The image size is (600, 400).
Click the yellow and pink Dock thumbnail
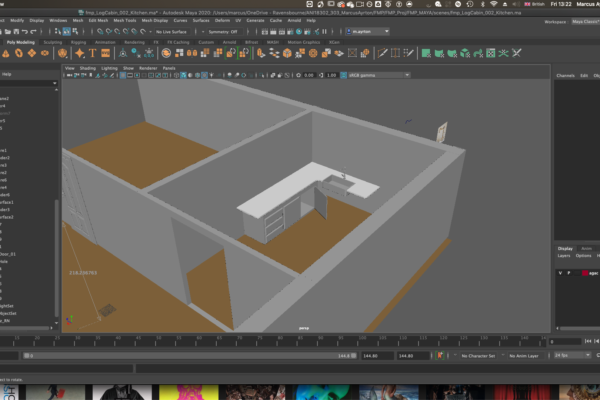pos(189,392)
